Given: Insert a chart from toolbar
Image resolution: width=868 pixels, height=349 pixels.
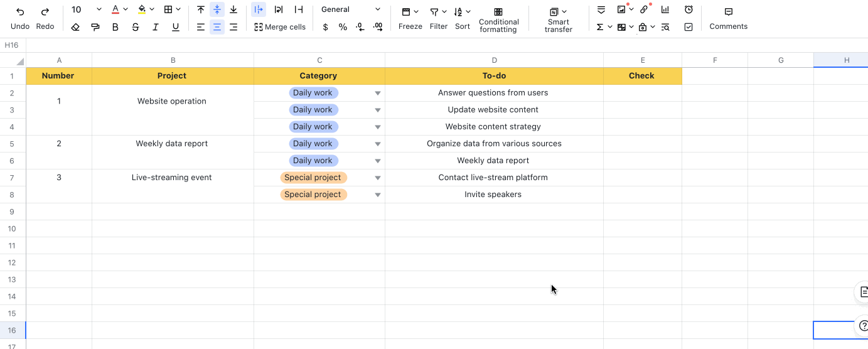Looking at the screenshot, I should coord(665,9).
